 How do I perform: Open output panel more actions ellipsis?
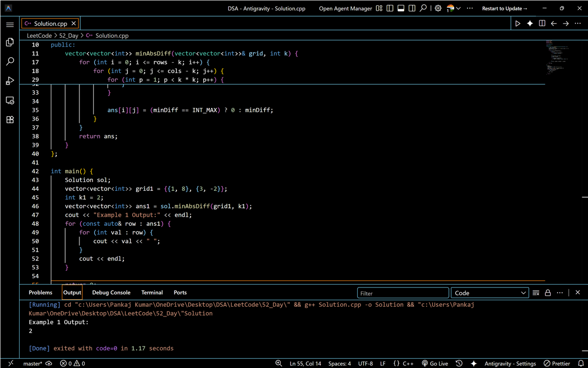(560, 293)
